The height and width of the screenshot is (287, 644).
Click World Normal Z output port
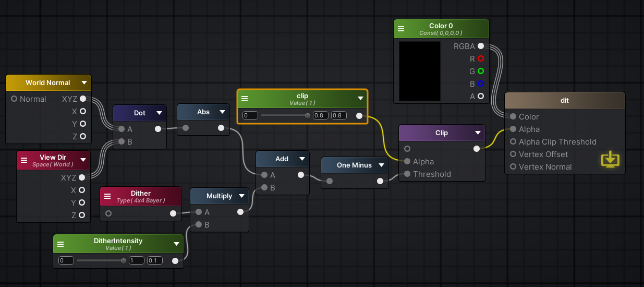pyautogui.click(x=82, y=136)
